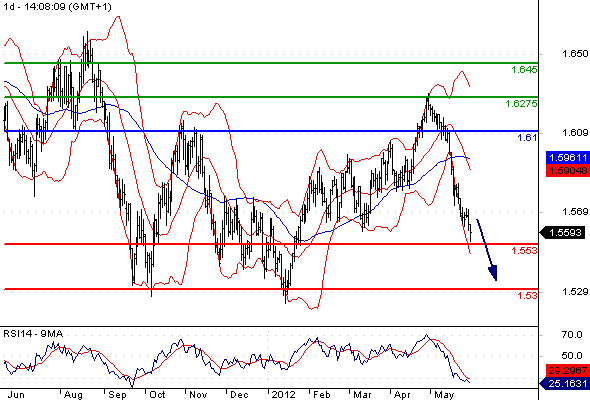Click the 1.650 price axis label

(x=575, y=54)
